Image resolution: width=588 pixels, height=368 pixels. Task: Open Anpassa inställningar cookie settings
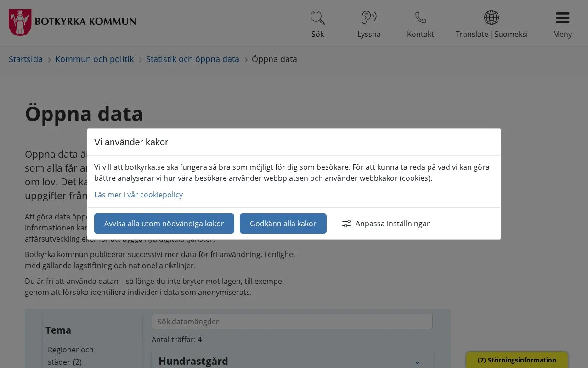tap(386, 224)
